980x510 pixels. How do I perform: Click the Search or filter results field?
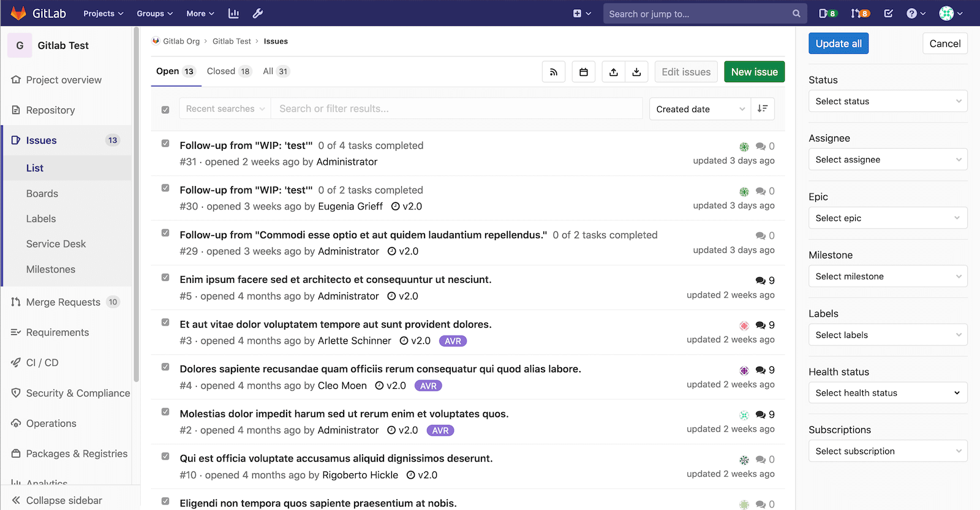click(456, 109)
